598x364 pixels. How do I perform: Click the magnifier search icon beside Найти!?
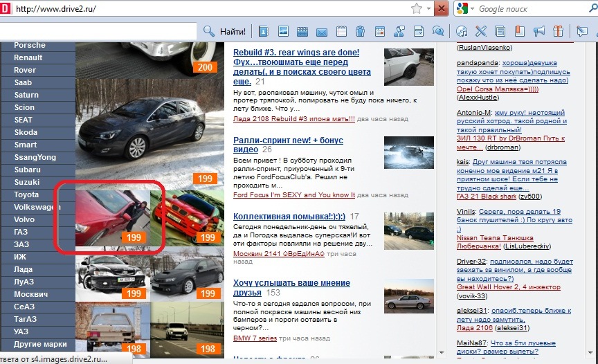coord(208,31)
